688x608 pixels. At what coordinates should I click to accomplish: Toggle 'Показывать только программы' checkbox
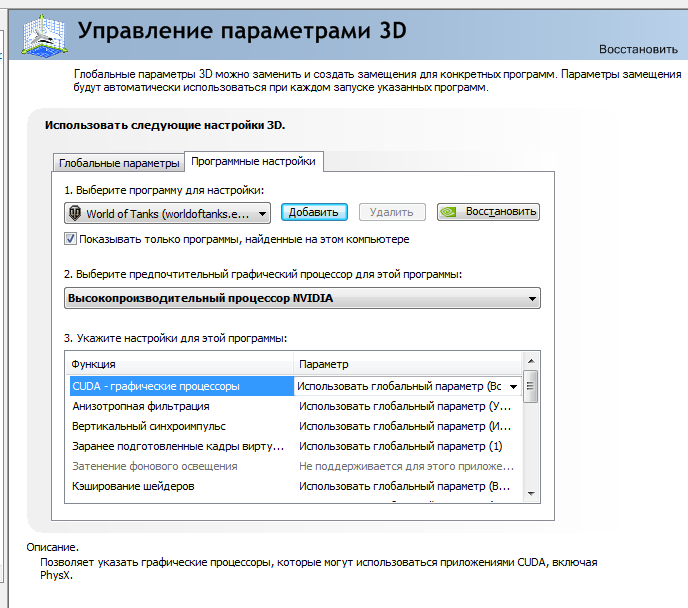coord(70,239)
